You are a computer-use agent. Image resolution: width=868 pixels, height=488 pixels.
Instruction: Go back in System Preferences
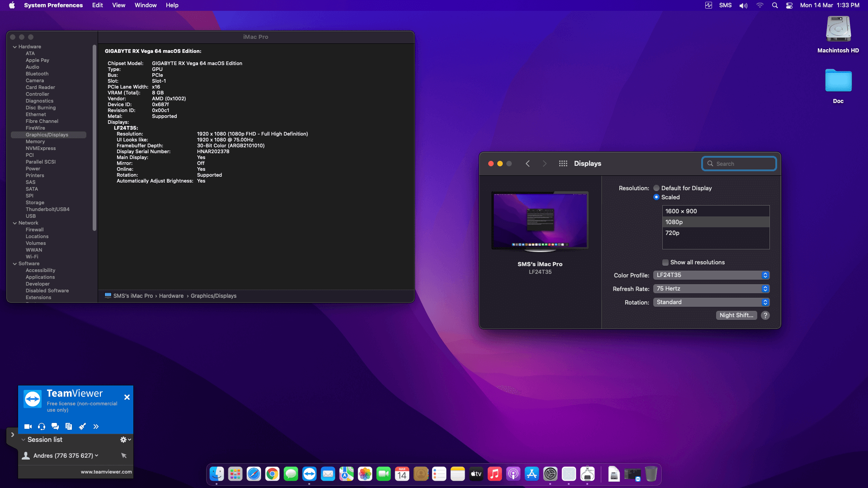tap(528, 164)
